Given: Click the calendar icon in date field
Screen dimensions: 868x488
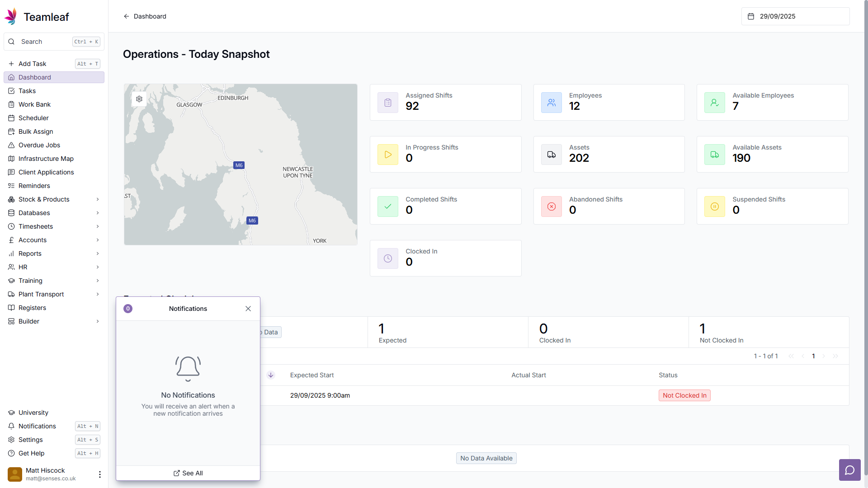Looking at the screenshot, I should point(751,16).
